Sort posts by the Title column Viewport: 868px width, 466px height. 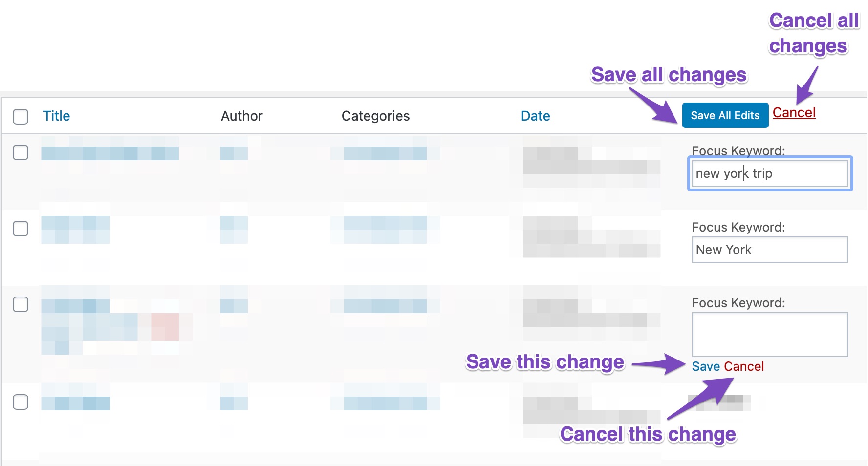pos(56,116)
